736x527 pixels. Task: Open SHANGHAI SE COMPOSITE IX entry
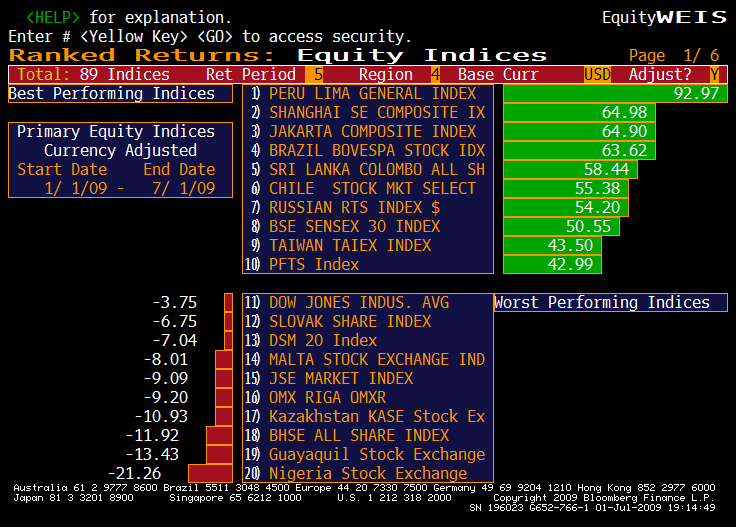click(368, 113)
